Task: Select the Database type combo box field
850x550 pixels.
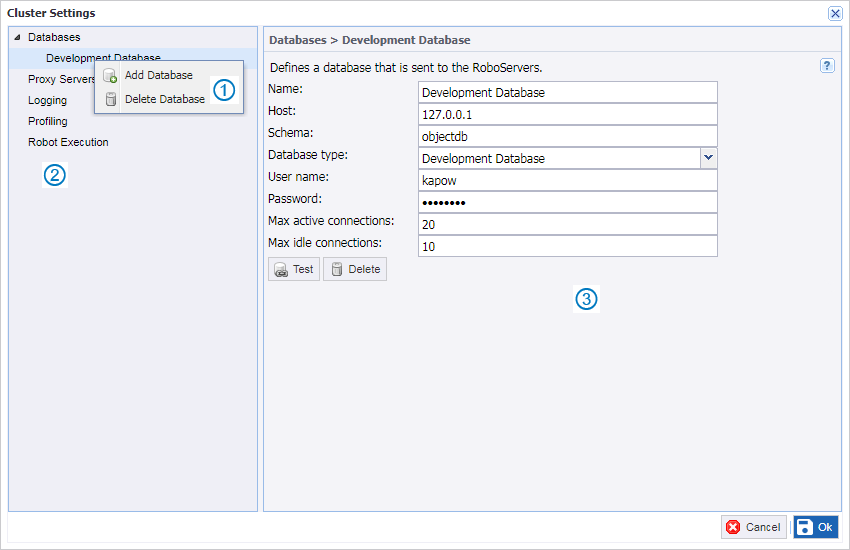Action: point(558,158)
